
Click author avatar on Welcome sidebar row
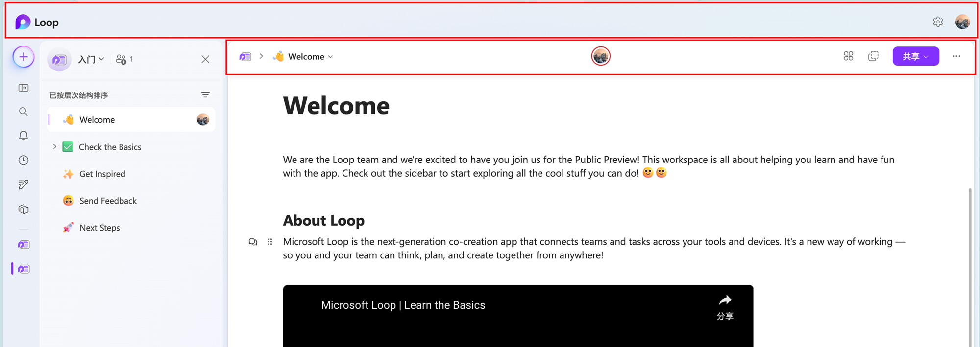click(x=203, y=119)
